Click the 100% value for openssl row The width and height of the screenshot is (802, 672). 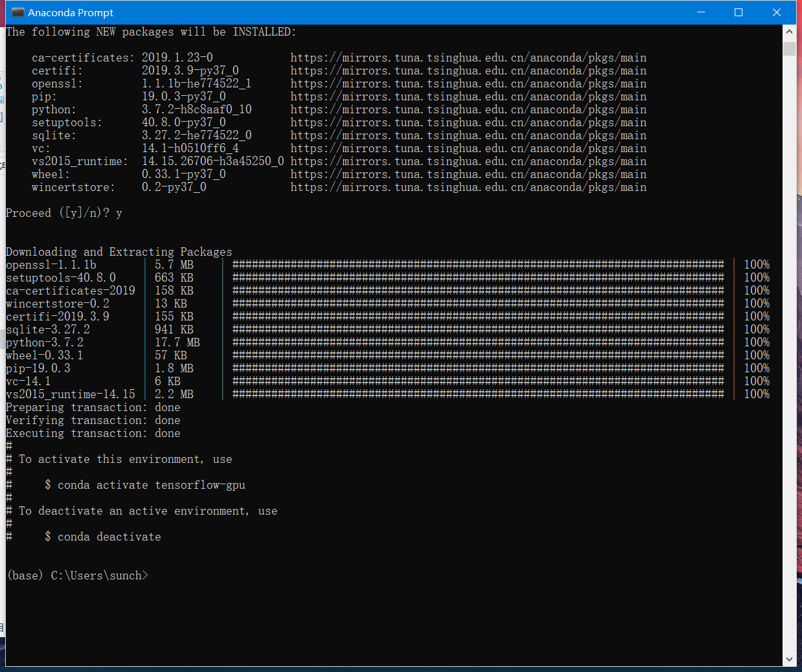click(x=757, y=265)
